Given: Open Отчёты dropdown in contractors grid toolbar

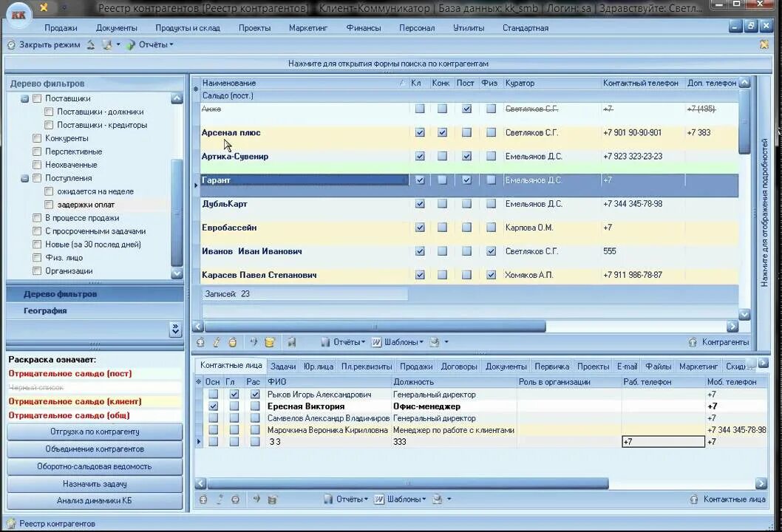Looking at the screenshot, I should click(349, 342).
